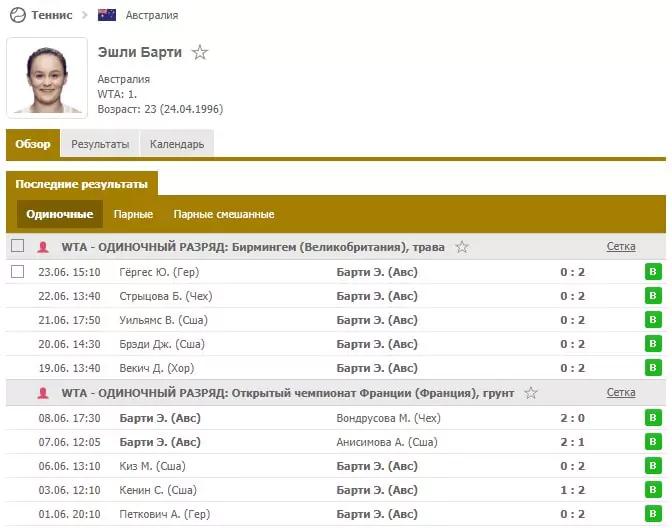Screen dimensions: 672x528
Task: Click Петкович А. (Гер) player name
Action: click(165, 514)
